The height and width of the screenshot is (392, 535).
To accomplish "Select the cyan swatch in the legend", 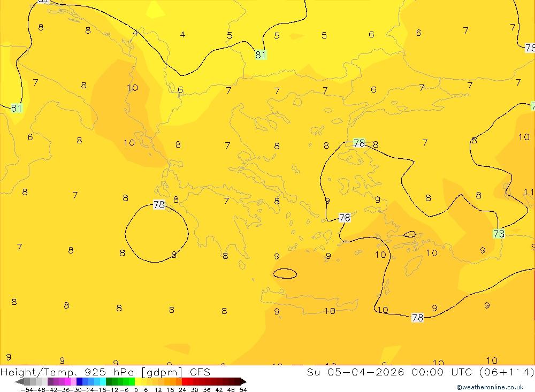I will (103, 381).
